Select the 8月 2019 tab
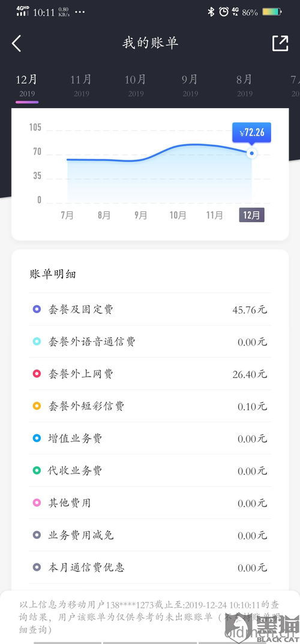 point(245,85)
